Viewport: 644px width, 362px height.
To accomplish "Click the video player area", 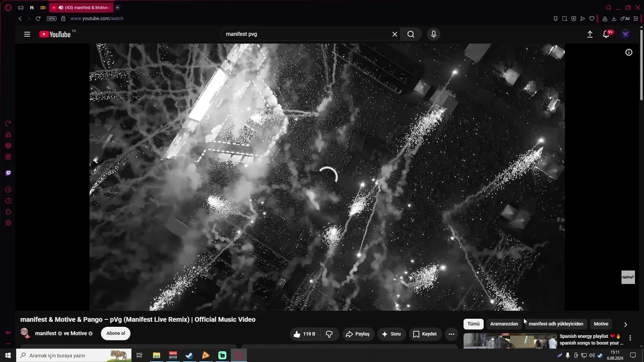I will tap(327, 177).
